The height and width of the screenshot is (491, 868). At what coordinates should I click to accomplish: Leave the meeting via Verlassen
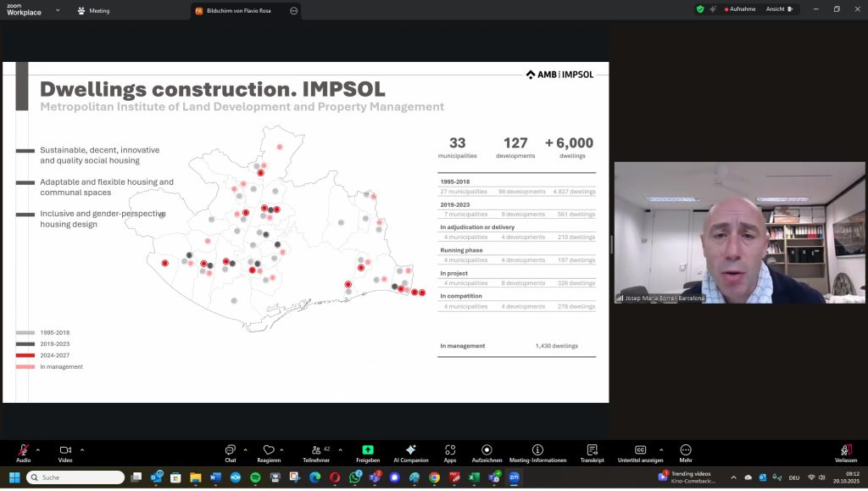pyautogui.click(x=845, y=450)
